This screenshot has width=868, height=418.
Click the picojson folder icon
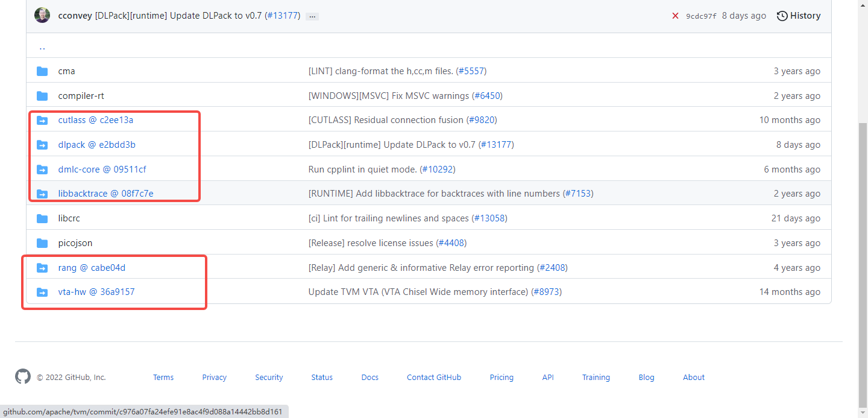click(42, 243)
